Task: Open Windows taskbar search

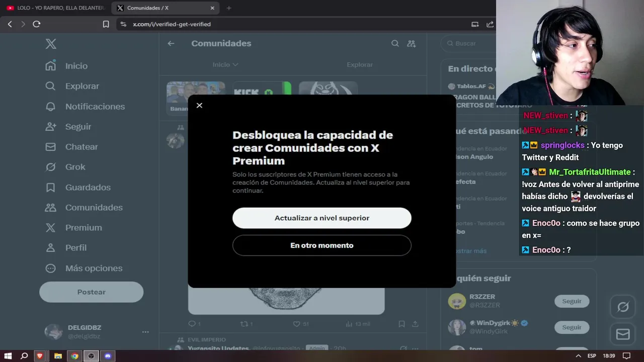Action: 24,356
